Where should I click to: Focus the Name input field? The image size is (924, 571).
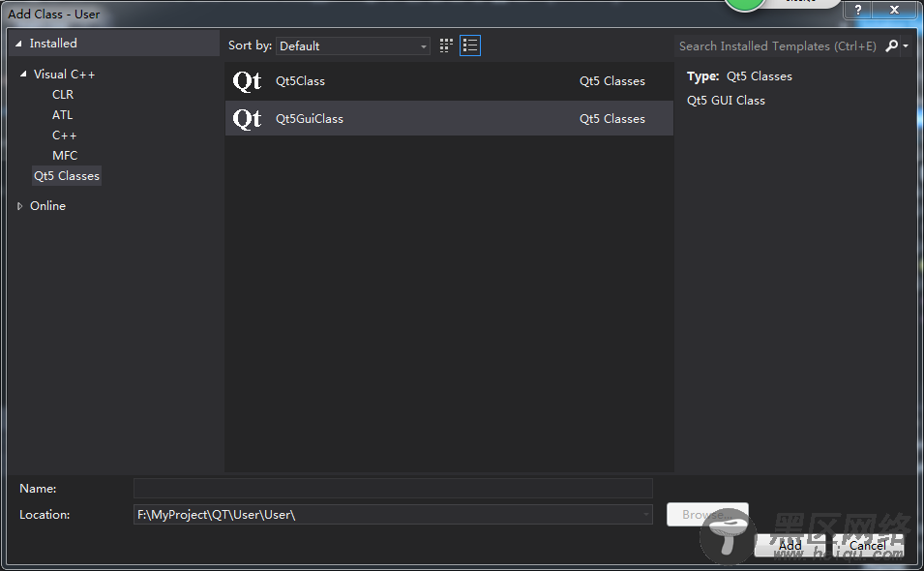tap(393, 489)
